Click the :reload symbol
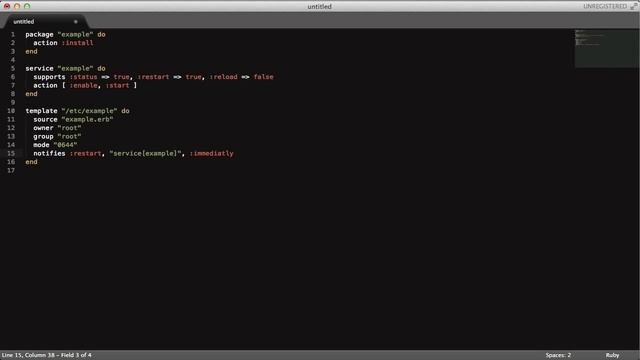 click(x=223, y=77)
